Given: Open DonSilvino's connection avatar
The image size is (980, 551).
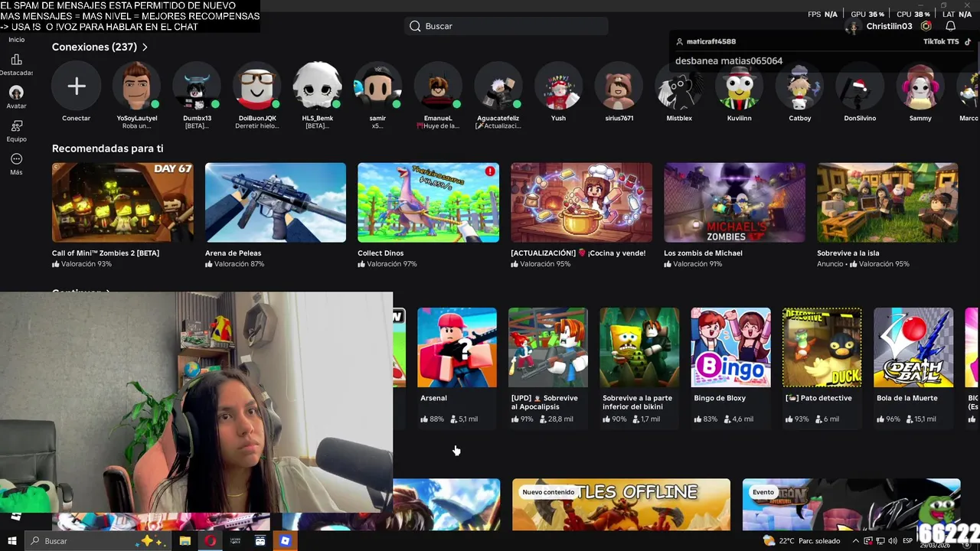Looking at the screenshot, I should coord(860,86).
